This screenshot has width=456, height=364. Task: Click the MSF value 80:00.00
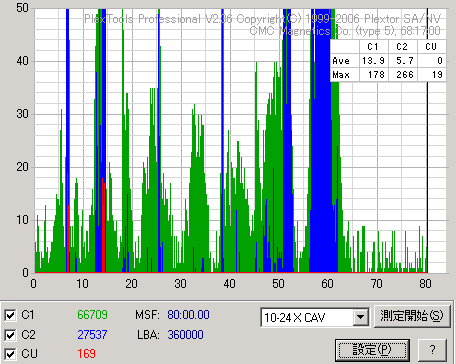pyautogui.click(x=188, y=315)
